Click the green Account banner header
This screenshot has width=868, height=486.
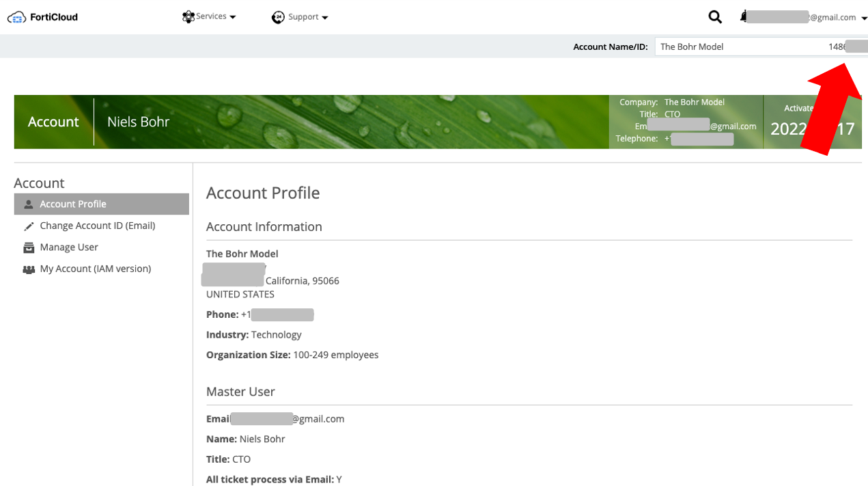(53, 122)
